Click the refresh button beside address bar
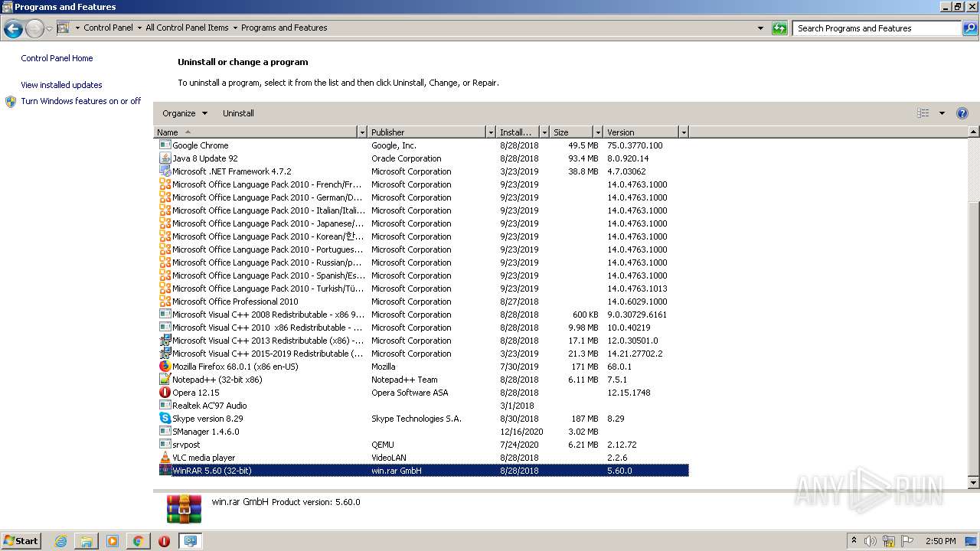This screenshot has height=551, width=980. tap(779, 28)
